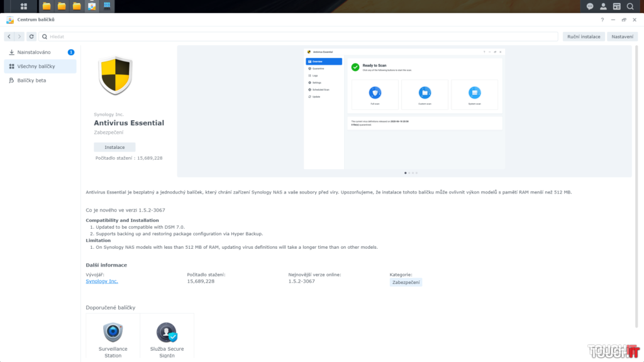Open Nastavení in Package Center

pos(622,36)
